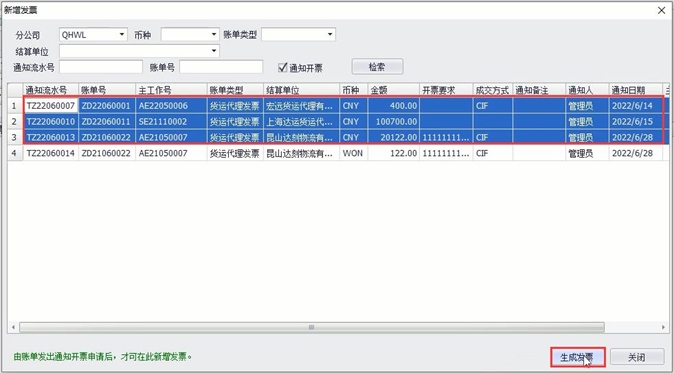Sort by 成交方式 column header
The height and width of the screenshot is (373, 674).
[493, 90]
